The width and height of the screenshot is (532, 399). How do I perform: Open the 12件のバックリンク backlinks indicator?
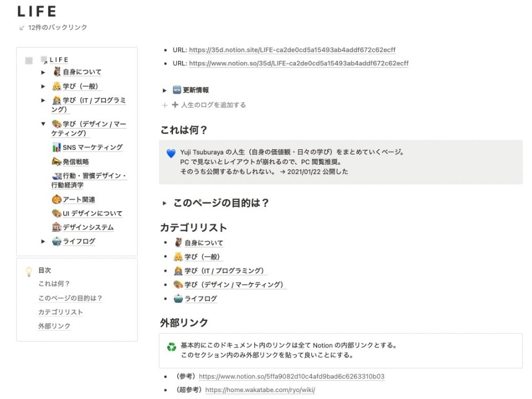coord(53,28)
